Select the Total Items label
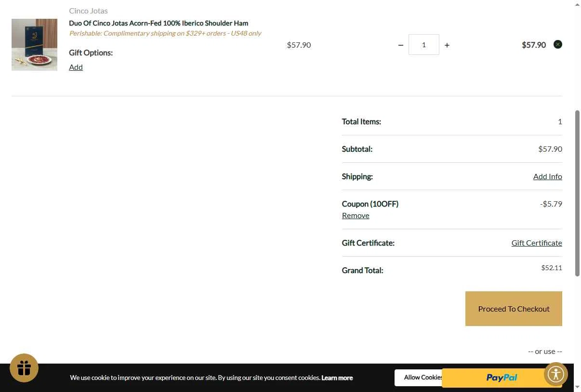This screenshot has width=581, height=392. pos(361,121)
